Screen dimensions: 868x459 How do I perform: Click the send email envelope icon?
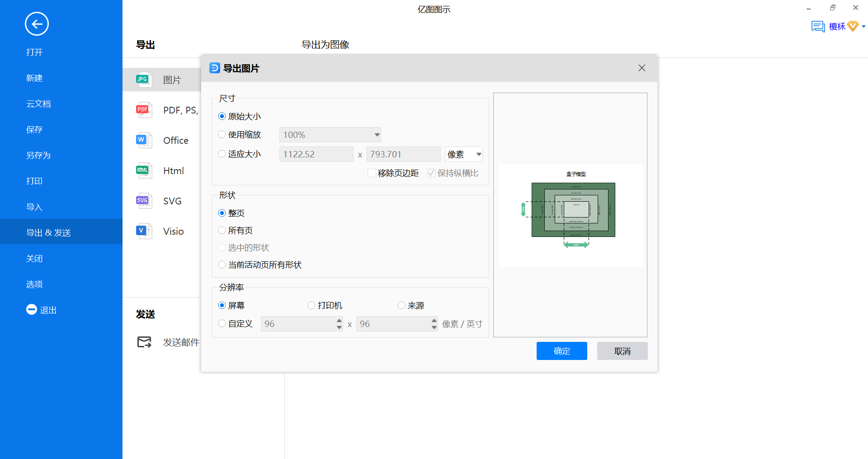[x=144, y=342]
